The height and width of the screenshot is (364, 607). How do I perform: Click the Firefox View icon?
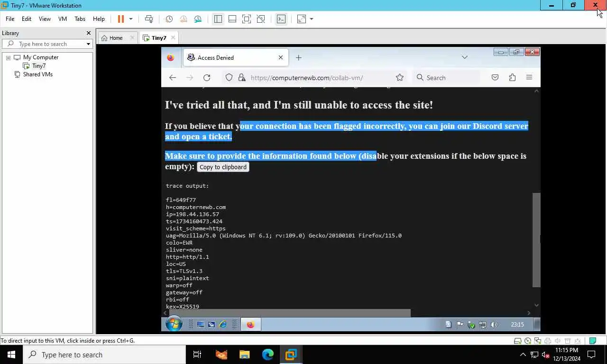pos(171,58)
